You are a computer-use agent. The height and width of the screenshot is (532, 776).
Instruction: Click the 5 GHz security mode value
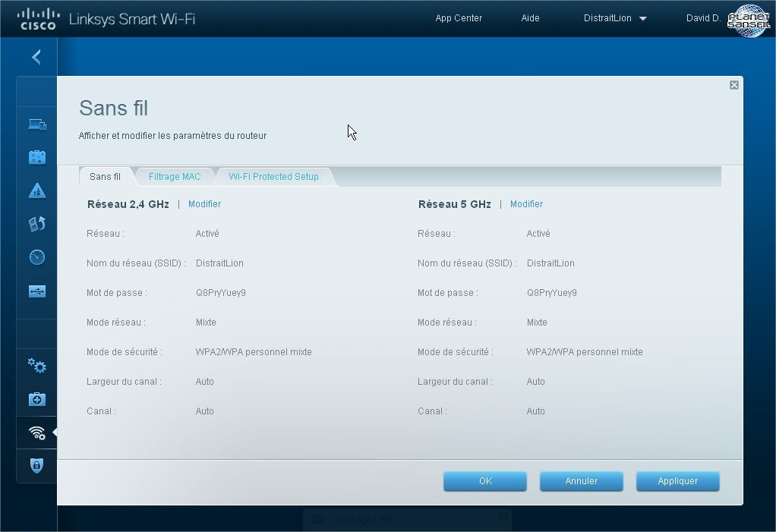[585, 352]
